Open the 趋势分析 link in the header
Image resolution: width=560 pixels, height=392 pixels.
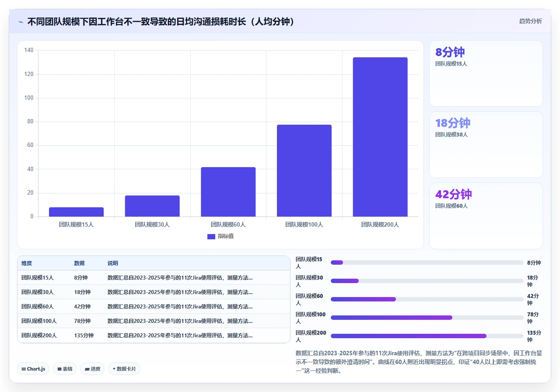tap(530, 21)
